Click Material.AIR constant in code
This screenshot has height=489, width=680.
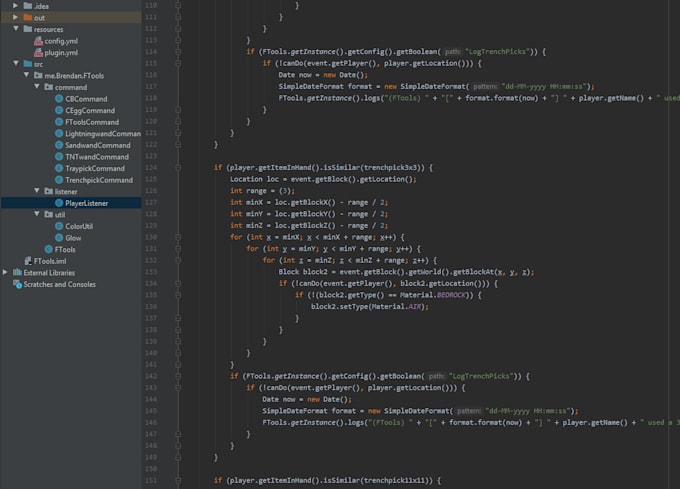coord(395,306)
